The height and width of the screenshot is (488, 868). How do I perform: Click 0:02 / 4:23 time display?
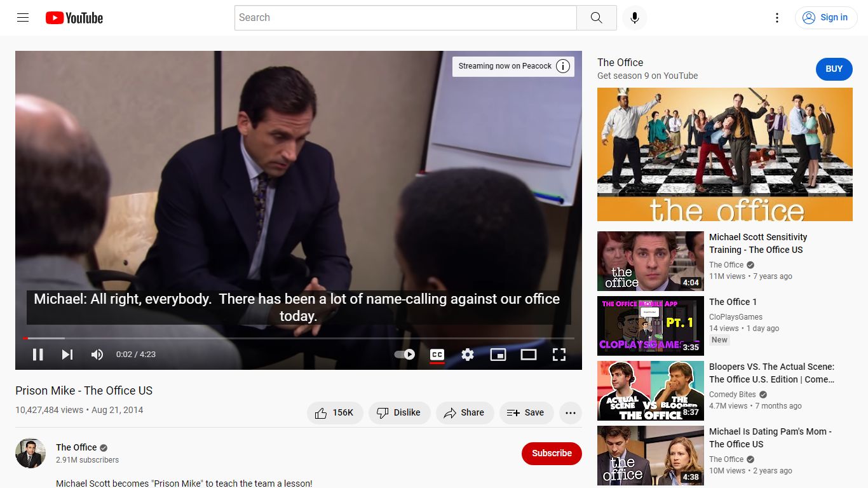[135, 355]
